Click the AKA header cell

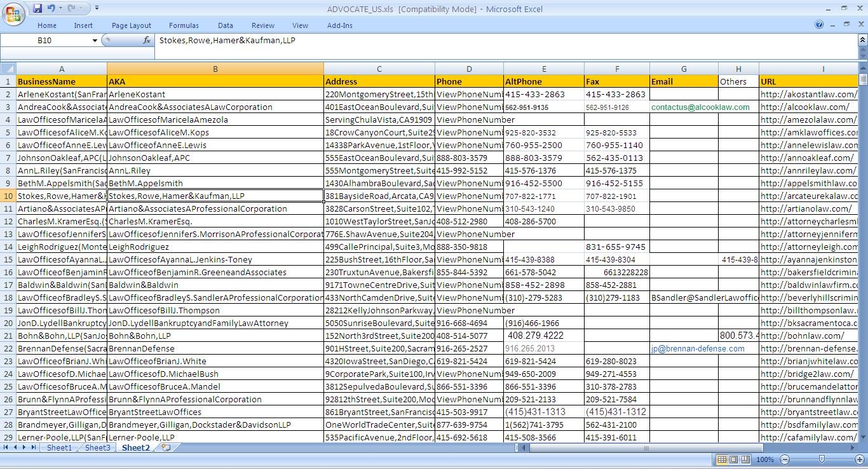point(215,81)
